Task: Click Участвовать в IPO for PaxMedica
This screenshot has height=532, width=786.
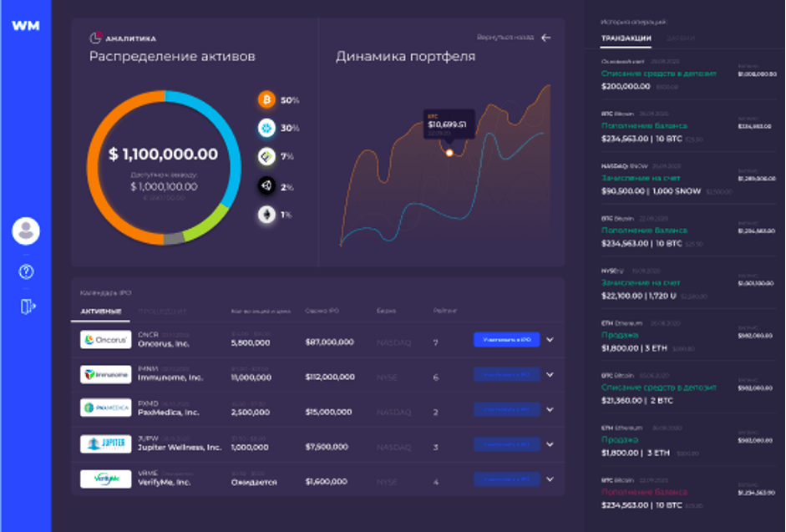Action: 507,410
